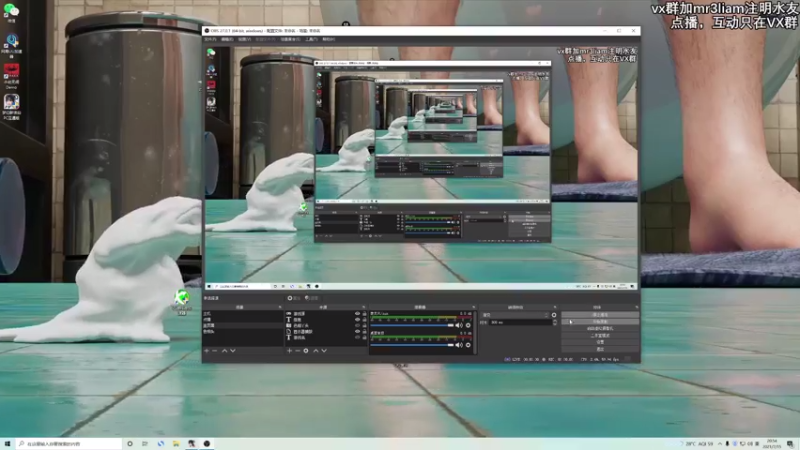Move scene up in Scenes panel
Image resolution: width=800 pixels, height=450 pixels.
pyautogui.click(x=224, y=351)
